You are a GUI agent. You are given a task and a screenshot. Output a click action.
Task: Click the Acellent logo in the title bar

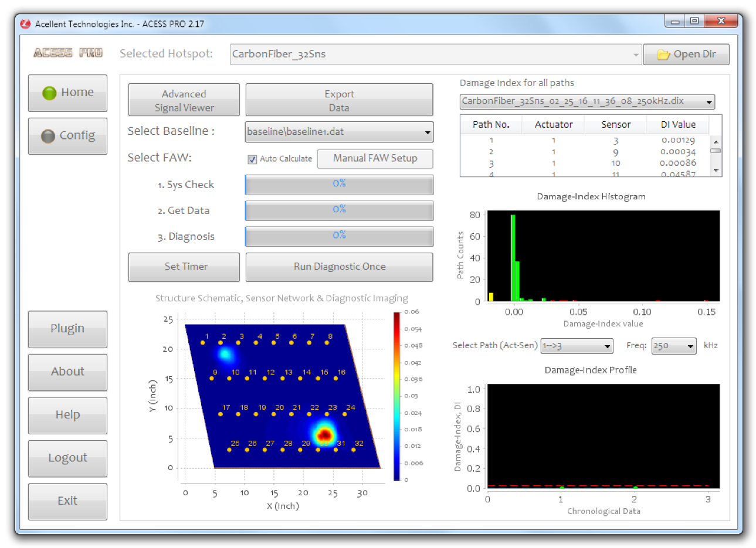pyautogui.click(x=25, y=23)
